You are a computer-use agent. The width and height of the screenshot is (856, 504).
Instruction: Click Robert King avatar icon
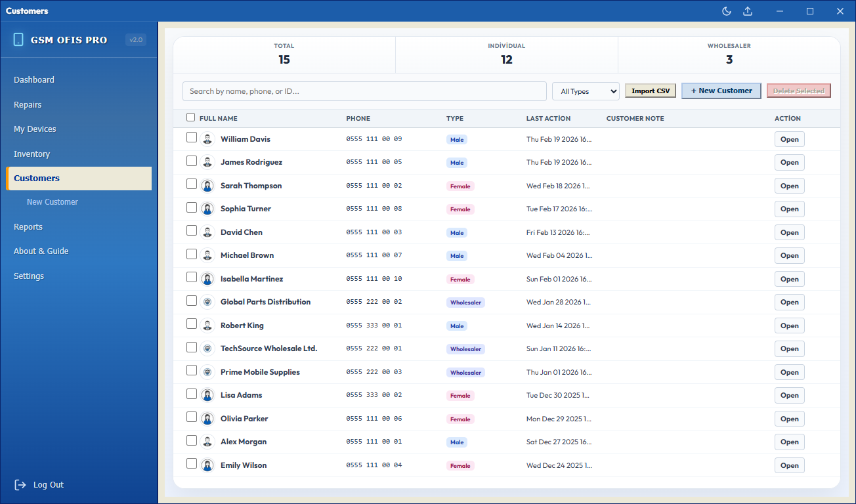(x=207, y=325)
